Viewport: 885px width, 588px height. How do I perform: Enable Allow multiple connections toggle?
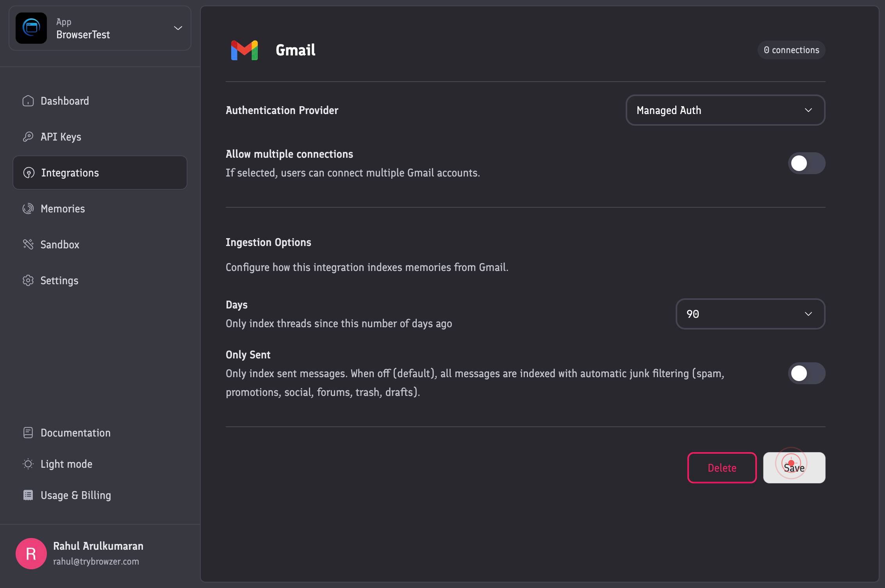[x=806, y=163]
